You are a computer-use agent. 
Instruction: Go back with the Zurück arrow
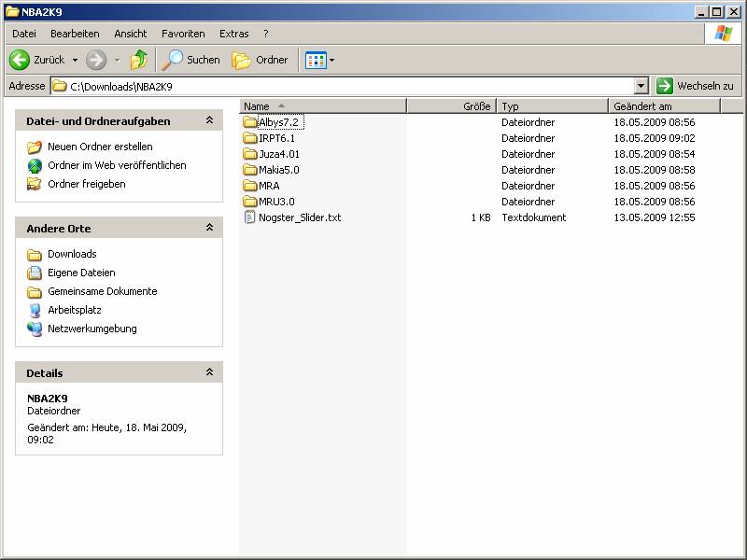(x=20, y=60)
